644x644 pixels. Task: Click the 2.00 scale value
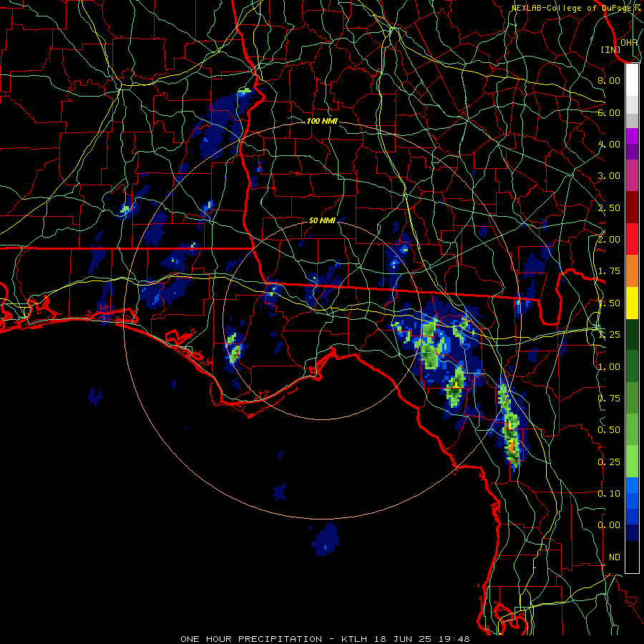click(609, 240)
